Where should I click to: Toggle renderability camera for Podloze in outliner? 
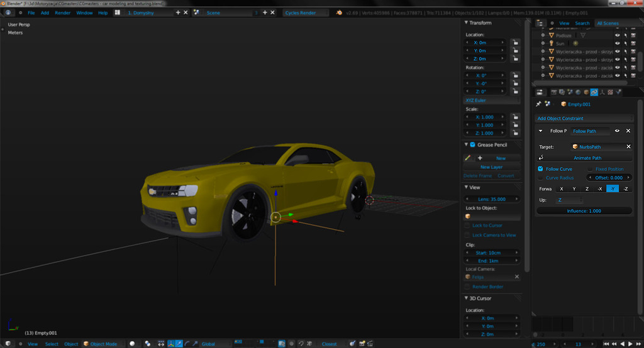[x=633, y=35]
